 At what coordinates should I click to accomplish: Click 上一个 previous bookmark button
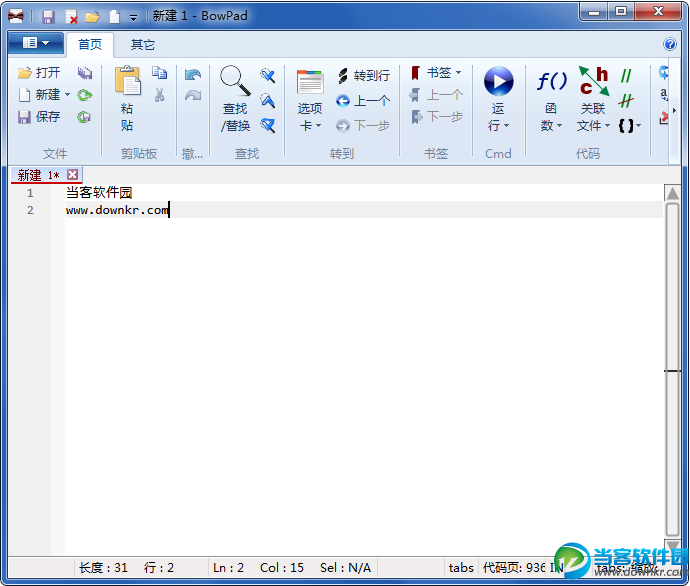tap(436, 95)
